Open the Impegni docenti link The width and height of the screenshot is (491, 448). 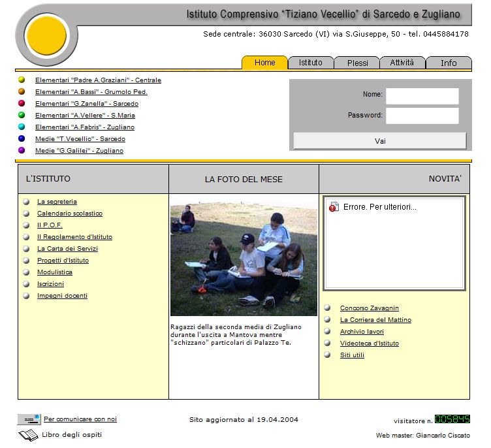click(x=62, y=295)
